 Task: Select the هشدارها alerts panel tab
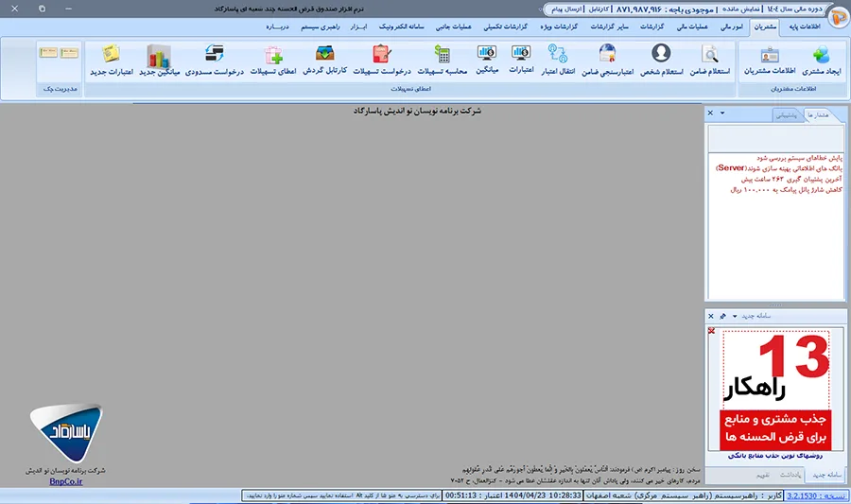coord(818,115)
